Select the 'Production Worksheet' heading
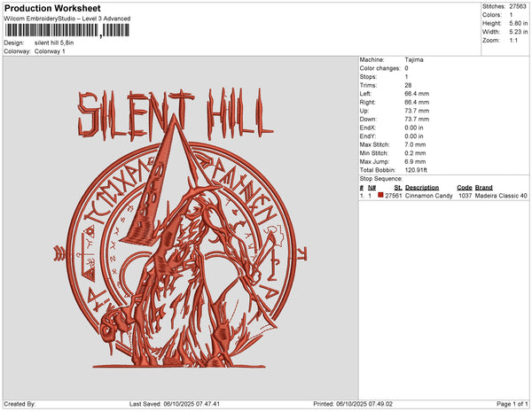 point(52,9)
